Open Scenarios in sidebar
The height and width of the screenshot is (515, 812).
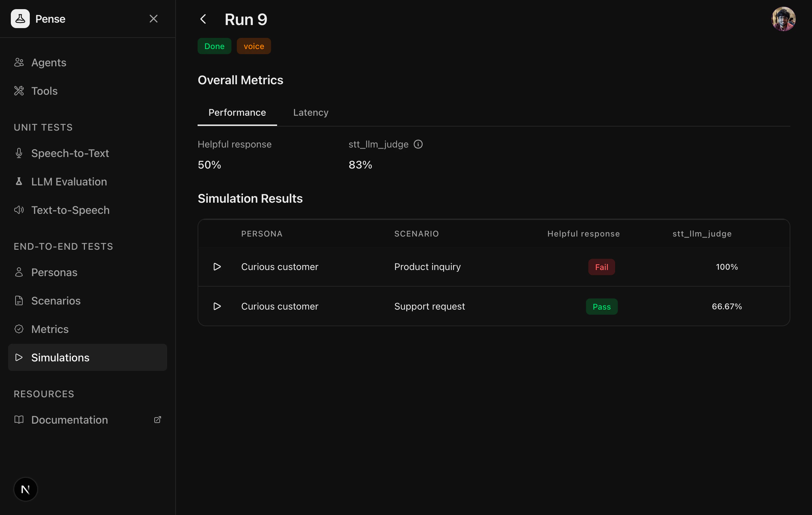56,301
